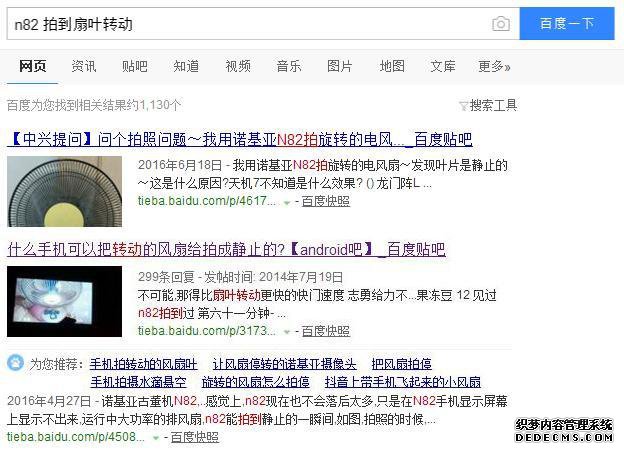This screenshot has height=452, width=624.
Task: Click the Baidu paw icon beside 为您推荐
Action: [16, 362]
